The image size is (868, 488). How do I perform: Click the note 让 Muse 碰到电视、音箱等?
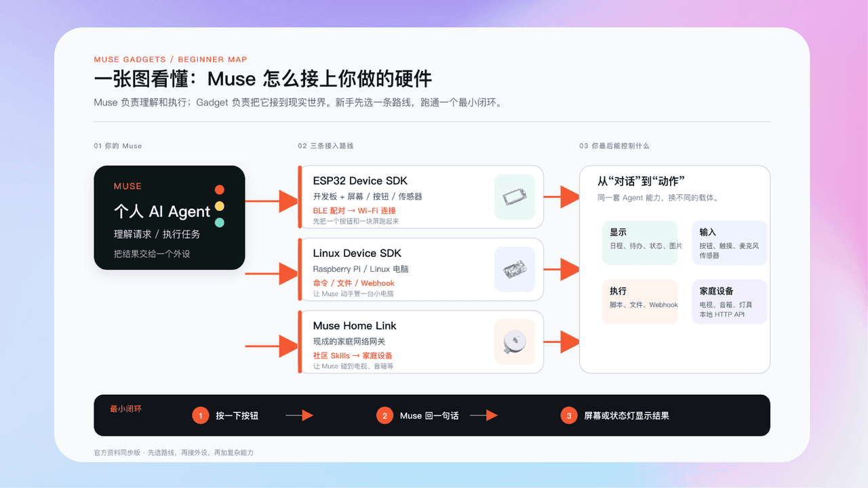point(353,367)
